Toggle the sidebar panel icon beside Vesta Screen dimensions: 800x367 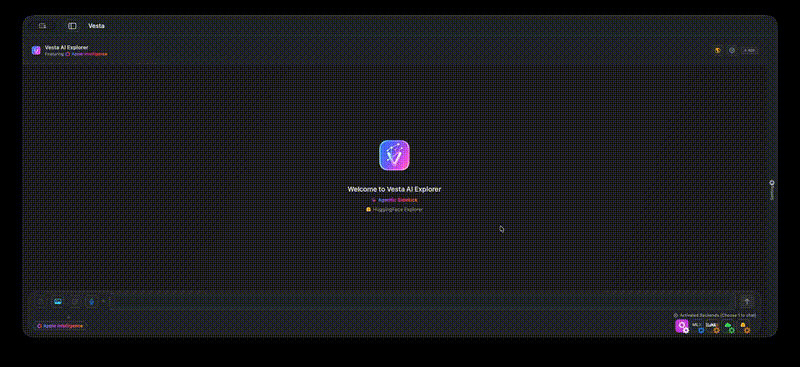tap(72, 26)
